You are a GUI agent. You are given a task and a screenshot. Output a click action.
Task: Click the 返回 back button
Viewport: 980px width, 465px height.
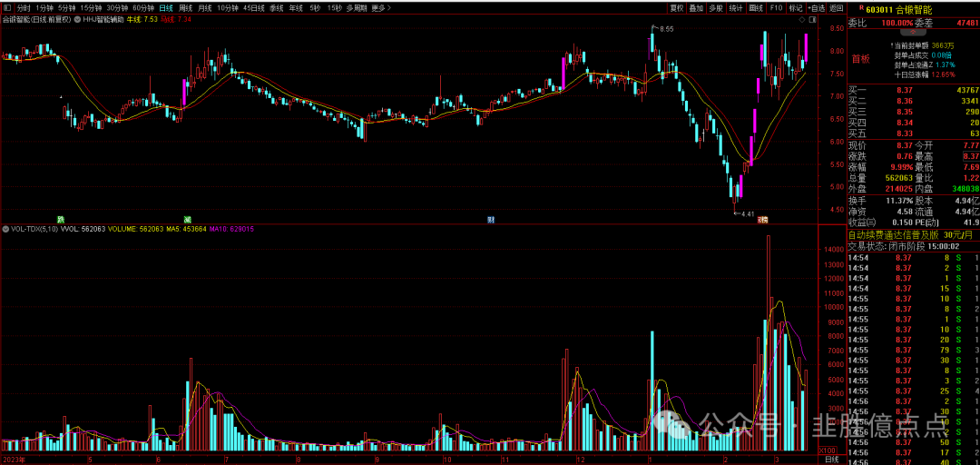tap(837, 9)
